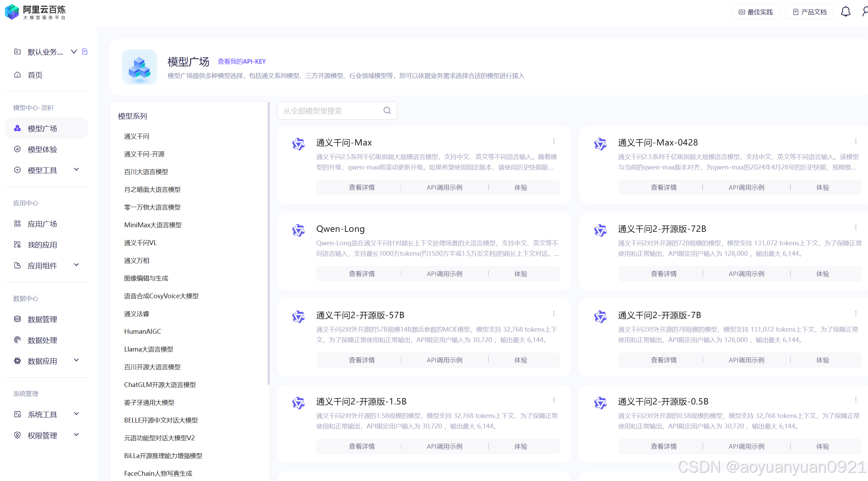The width and height of the screenshot is (868, 481).
Task: Open 模型体验 from the left sidebar
Action: tap(42, 149)
